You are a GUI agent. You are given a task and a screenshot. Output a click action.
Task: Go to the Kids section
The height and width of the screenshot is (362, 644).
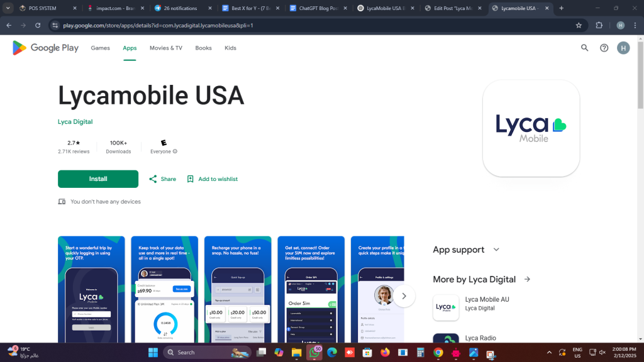(x=230, y=48)
